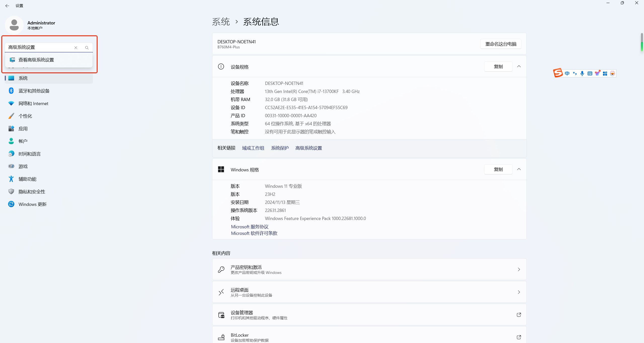Screen dimensions: 644x343
Task: Open the Privacy and security shield
Action: point(11,192)
